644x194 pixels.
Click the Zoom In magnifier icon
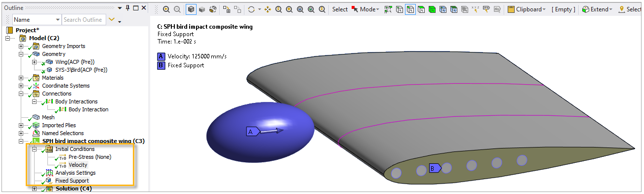[x=166, y=9]
